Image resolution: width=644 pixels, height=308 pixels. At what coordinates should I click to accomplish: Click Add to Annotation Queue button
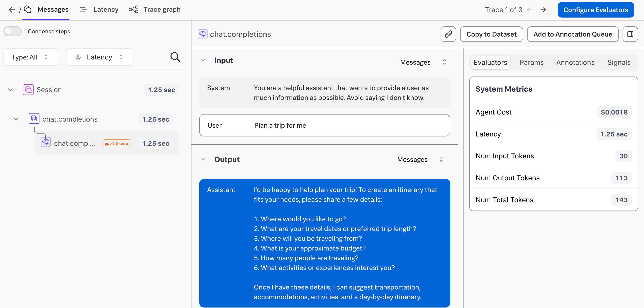click(572, 34)
